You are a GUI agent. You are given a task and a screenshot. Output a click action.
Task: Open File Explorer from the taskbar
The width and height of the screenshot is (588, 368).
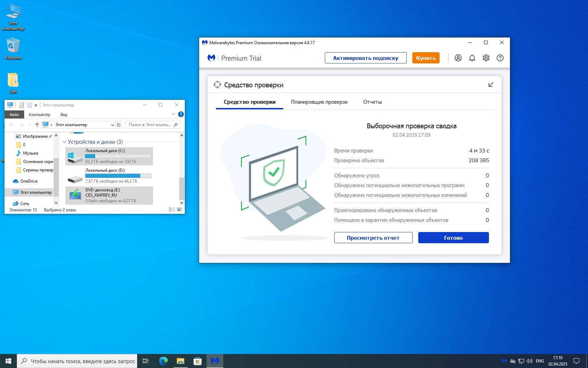pos(180,361)
